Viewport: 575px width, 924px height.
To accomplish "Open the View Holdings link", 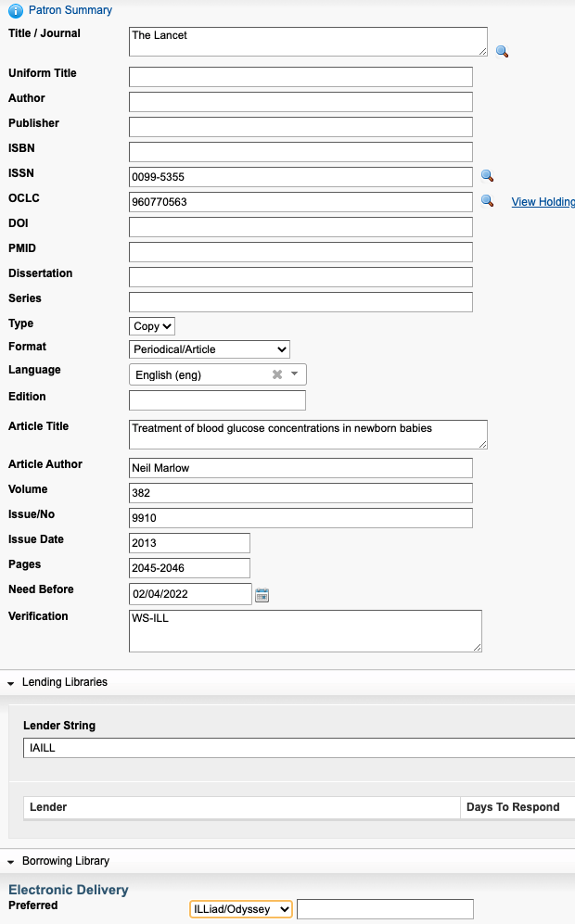I will (x=543, y=201).
